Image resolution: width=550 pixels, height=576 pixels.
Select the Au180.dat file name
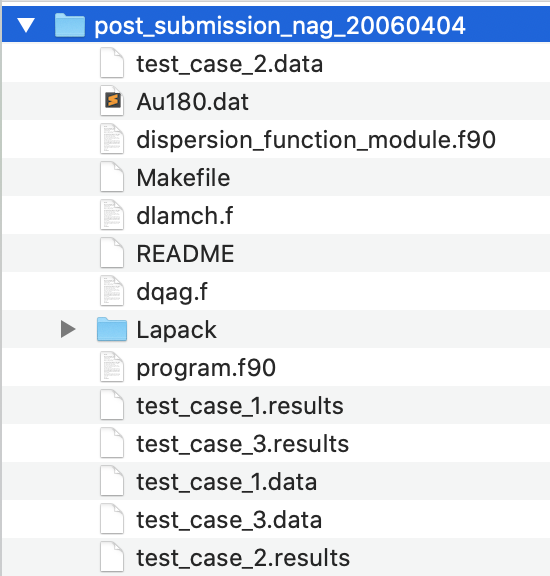coord(193,101)
